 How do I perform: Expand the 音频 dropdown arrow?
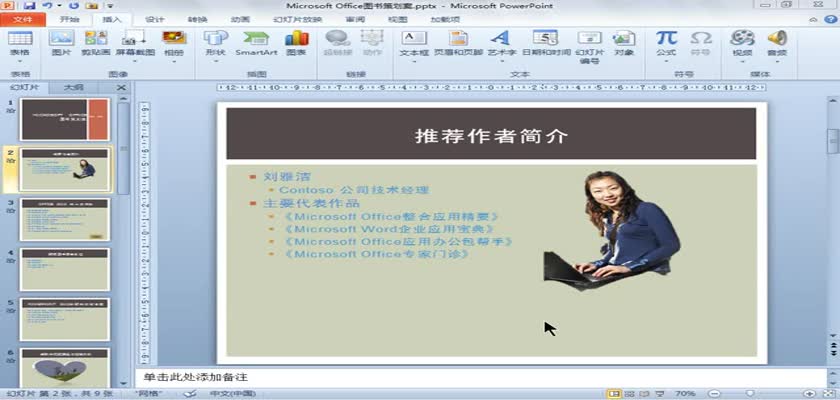[x=777, y=61]
